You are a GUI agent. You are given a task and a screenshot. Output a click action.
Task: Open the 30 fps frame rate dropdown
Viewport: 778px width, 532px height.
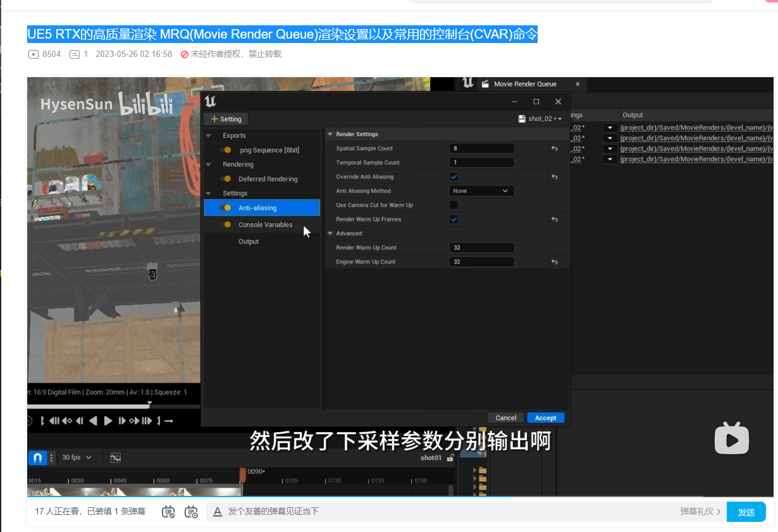(x=77, y=457)
